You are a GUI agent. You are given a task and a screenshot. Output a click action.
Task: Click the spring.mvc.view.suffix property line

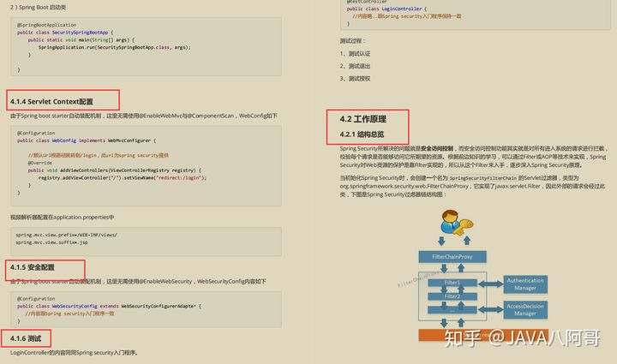[x=51, y=242]
